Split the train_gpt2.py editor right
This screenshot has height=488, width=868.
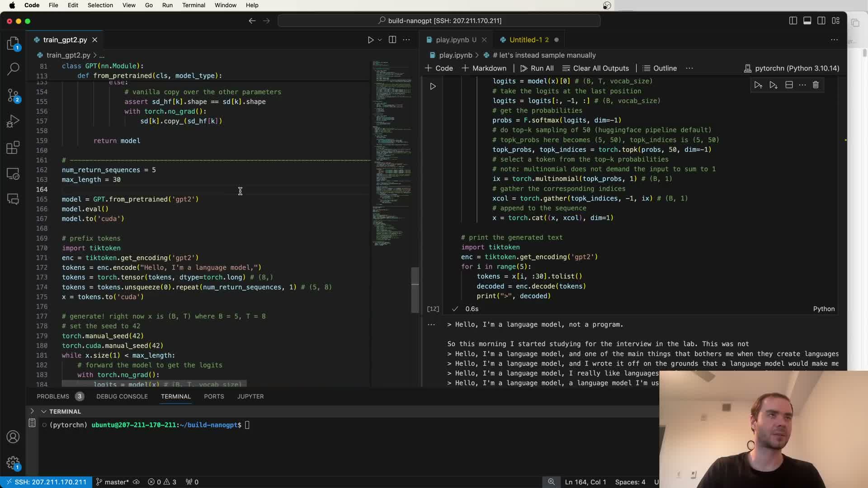(x=392, y=40)
